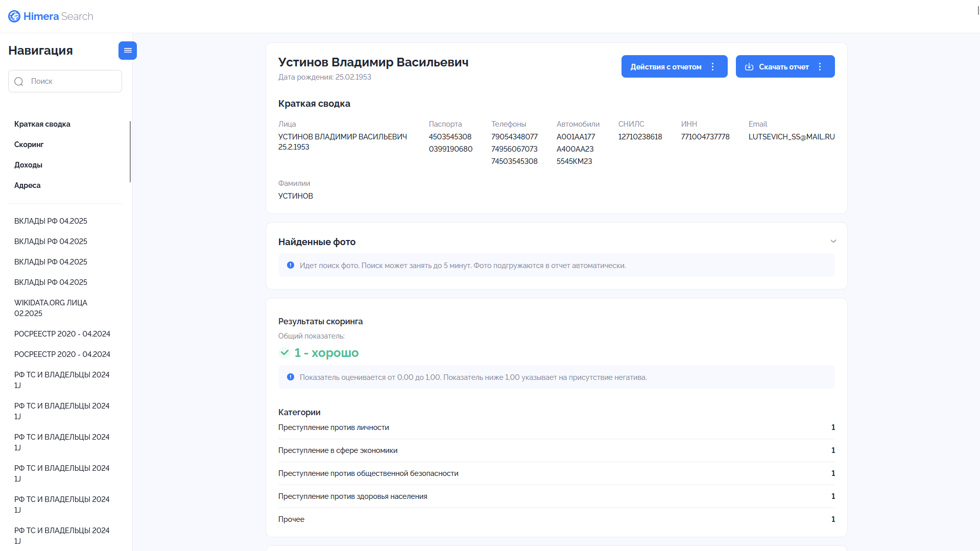Click the Преступление против личности category row
Viewport: 980px width, 551px height.
tap(557, 427)
